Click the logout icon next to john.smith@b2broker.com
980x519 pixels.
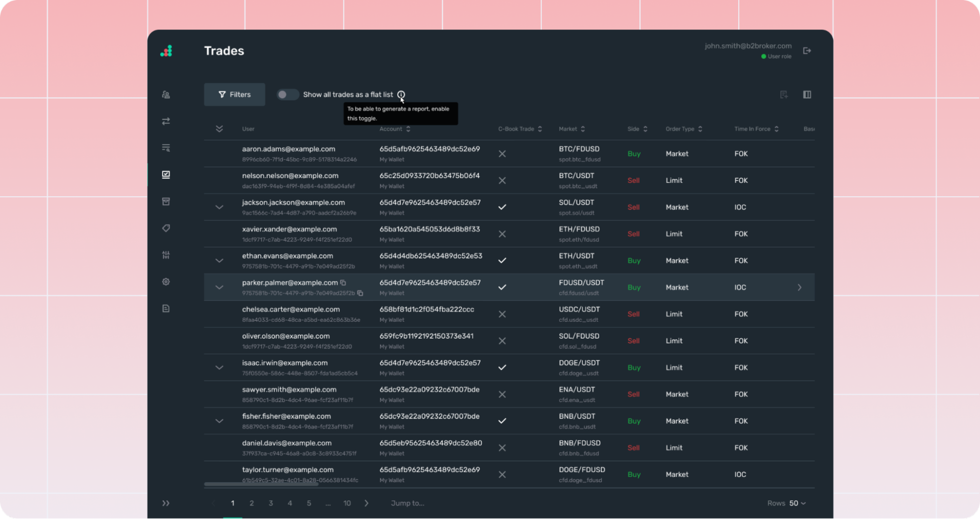tap(807, 50)
